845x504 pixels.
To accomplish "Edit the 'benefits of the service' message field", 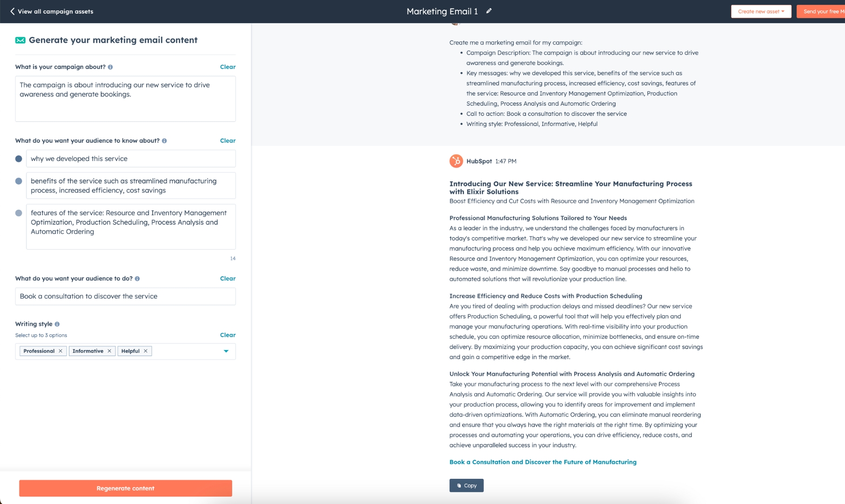I will coord(131,186).
